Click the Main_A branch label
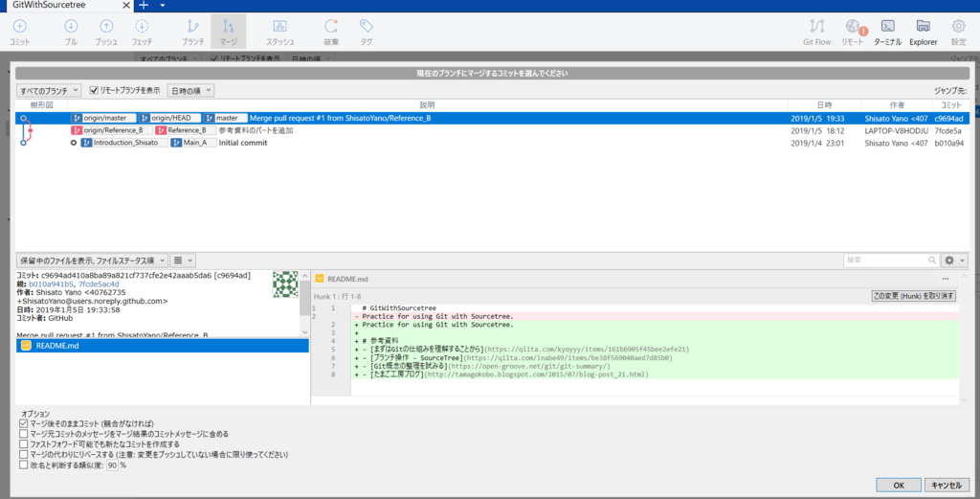 (193, 143)
